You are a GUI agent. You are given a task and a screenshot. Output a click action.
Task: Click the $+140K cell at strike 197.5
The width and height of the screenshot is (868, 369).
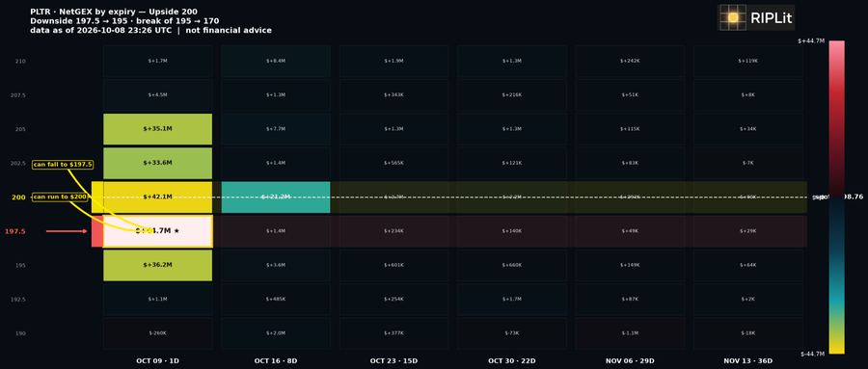click(512, 231)
